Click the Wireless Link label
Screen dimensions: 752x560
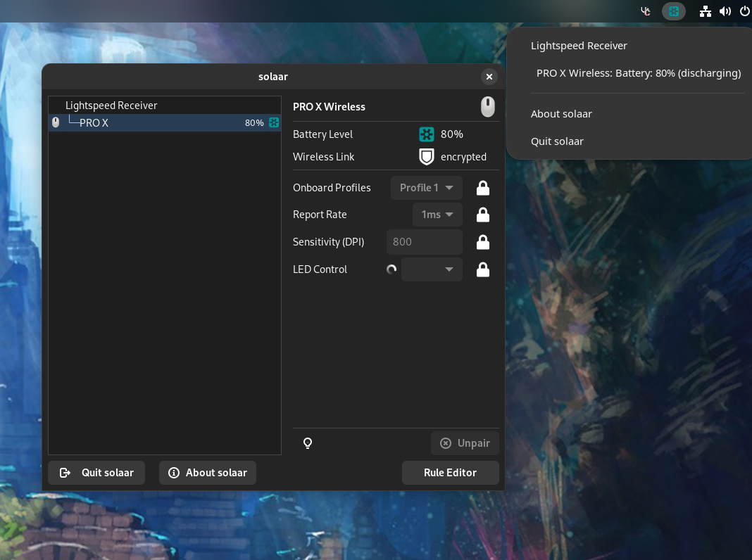(x=324, y=157)
